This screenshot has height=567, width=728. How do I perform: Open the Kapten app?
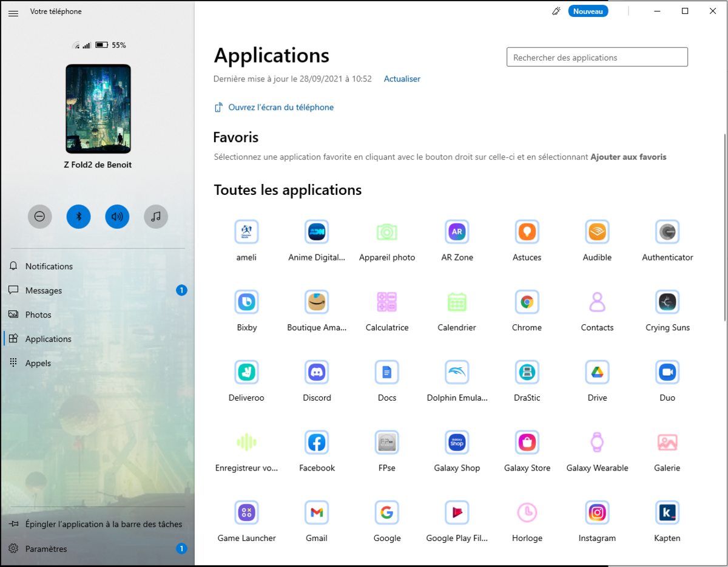click(667, 512)
